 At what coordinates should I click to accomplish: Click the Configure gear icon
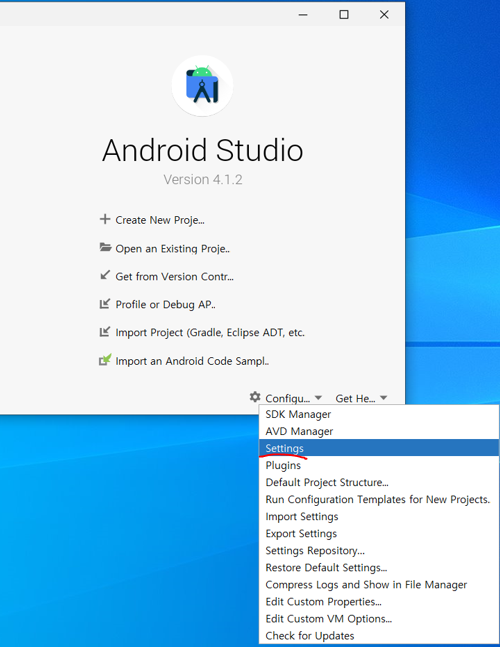[255, 397]
